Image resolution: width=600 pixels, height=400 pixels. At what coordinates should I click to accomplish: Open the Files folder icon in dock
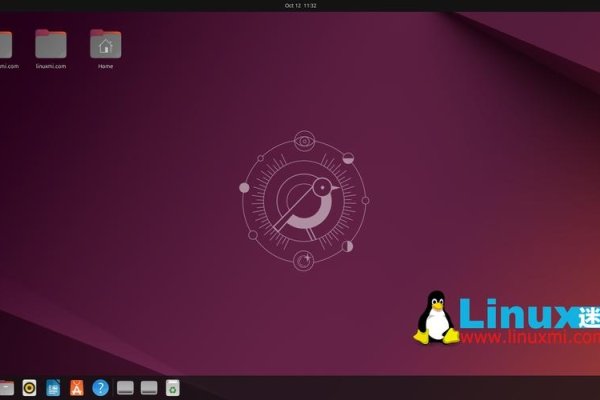[7, 388]
